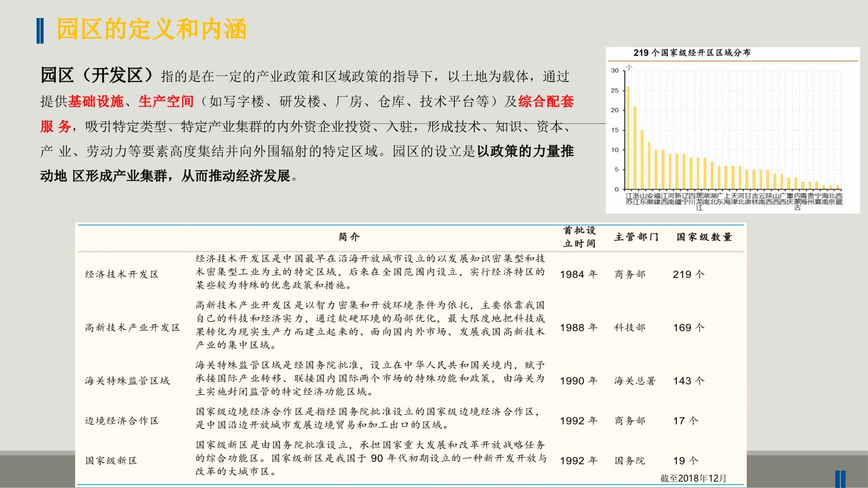Click the 首批设立时间 column header
This screenshot has height=488, width=868.
[578, 237]
